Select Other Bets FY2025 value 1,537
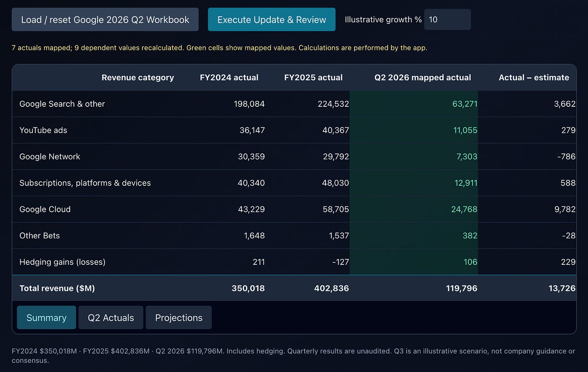Image resolution: width=588 pixels, height=372 pixels. point(339,235)
